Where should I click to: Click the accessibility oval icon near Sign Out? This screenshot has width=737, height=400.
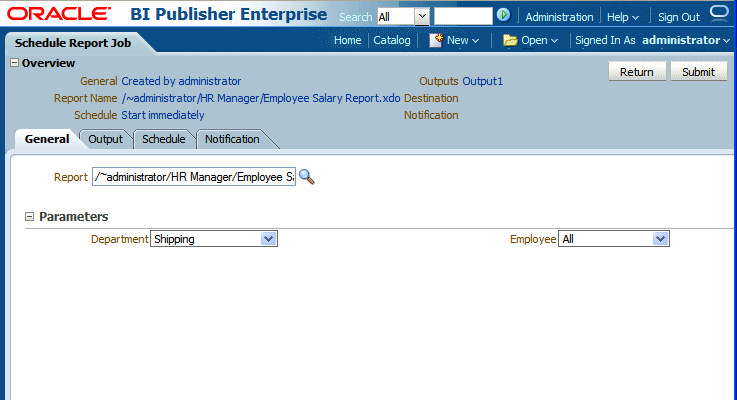(719, 12)
